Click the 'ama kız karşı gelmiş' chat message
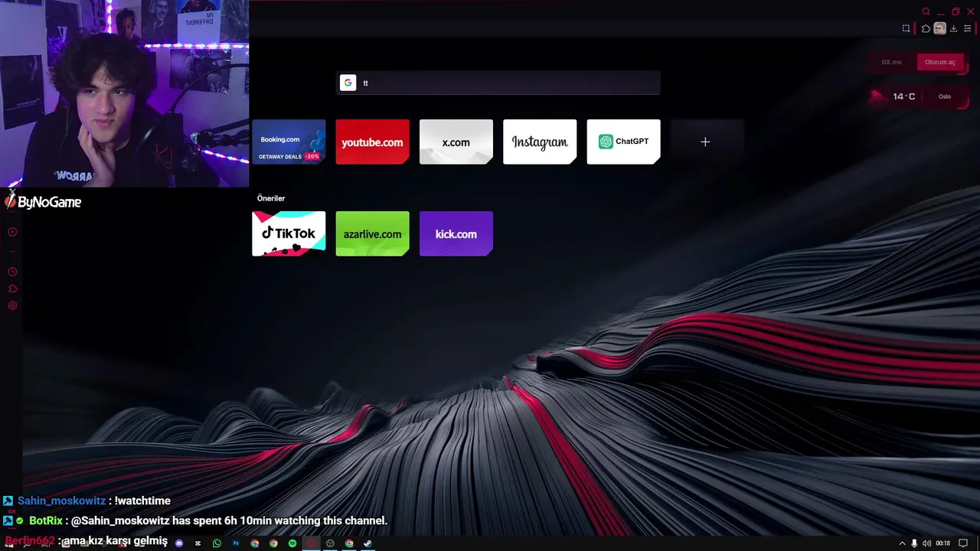The height and width of the screenshot is (551, 980). (x=115, y=541)
